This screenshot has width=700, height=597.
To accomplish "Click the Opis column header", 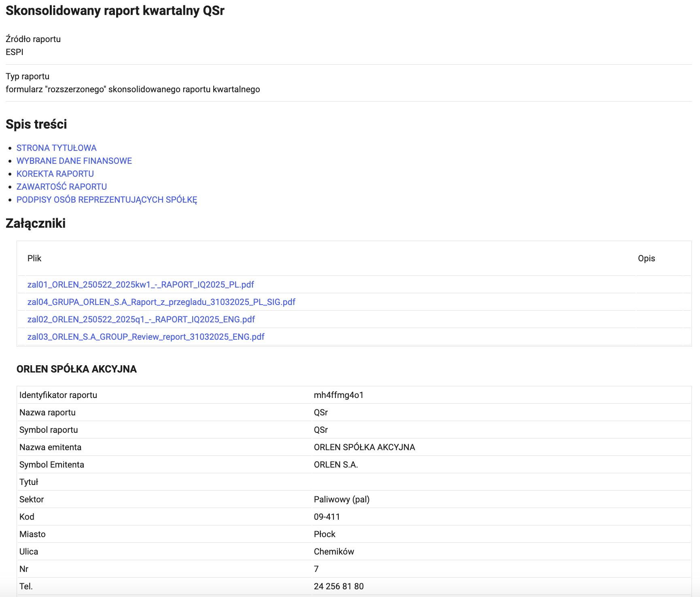I will coord(646,258).
